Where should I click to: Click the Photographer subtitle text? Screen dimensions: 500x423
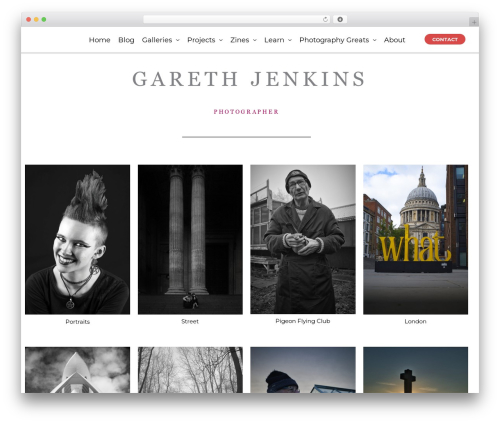246,112
